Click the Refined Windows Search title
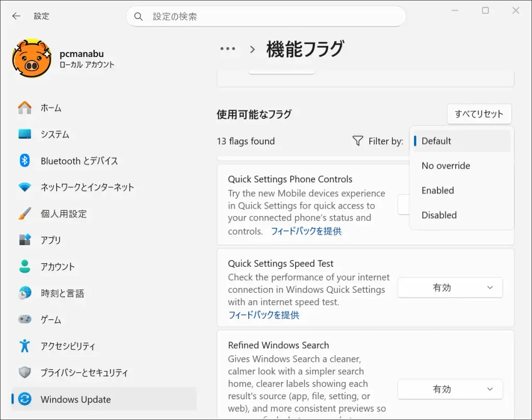The image size is (532, 420). pyautogui.click(x=278, y=345)
